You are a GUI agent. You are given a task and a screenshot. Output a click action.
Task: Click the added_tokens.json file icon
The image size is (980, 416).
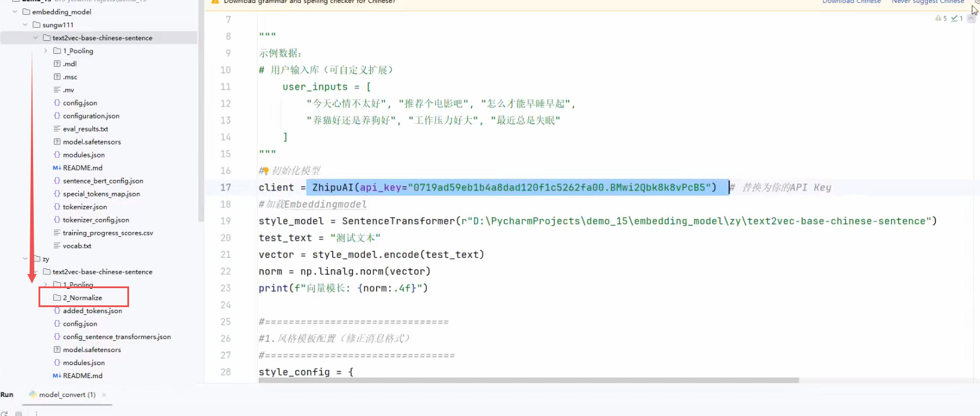click(x=57, y=311)
